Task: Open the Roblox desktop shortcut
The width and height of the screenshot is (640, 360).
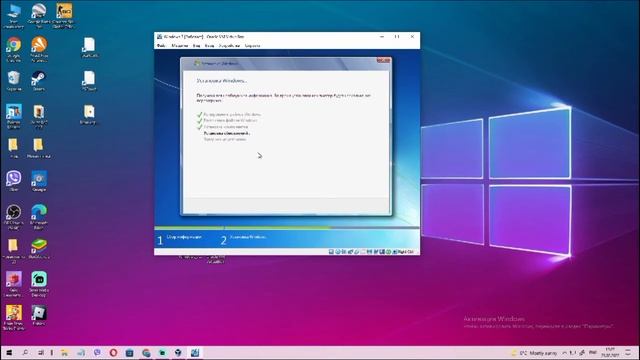Action: (39, 316)
